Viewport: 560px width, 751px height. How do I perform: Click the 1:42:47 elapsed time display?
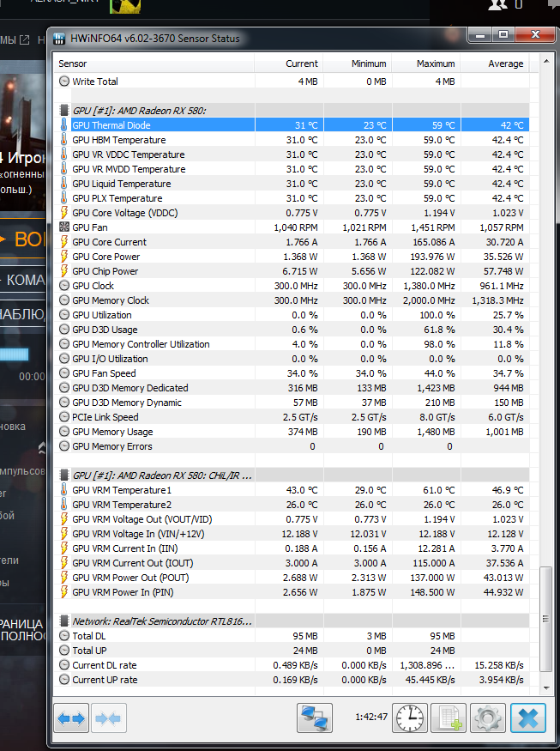pyautogui.click(x=371, y=717)
